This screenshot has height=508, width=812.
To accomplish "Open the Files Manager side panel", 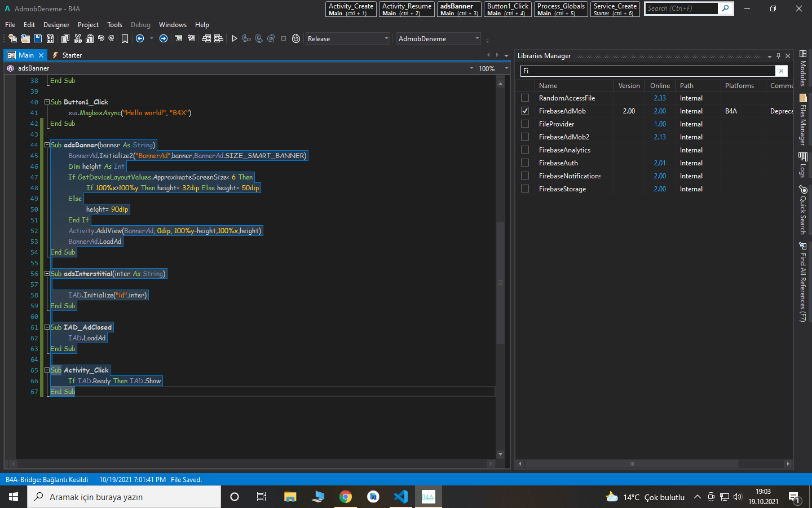I will 803,120.
